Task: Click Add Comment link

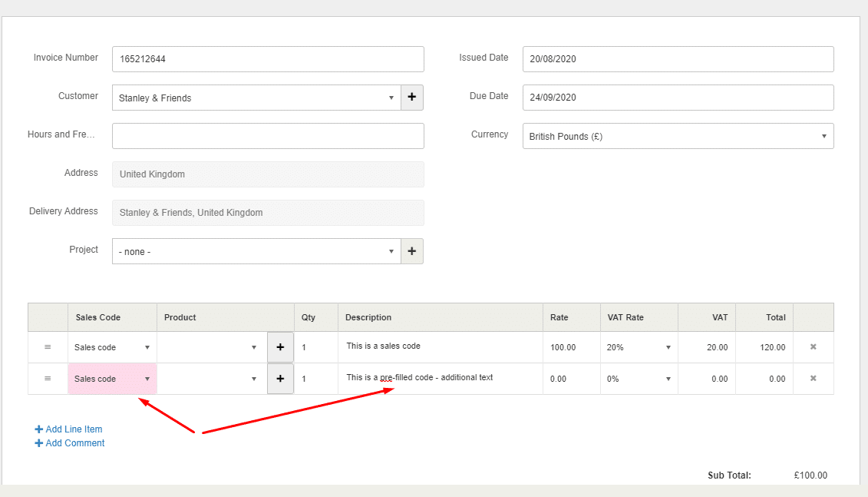Action: pos(74,443)
